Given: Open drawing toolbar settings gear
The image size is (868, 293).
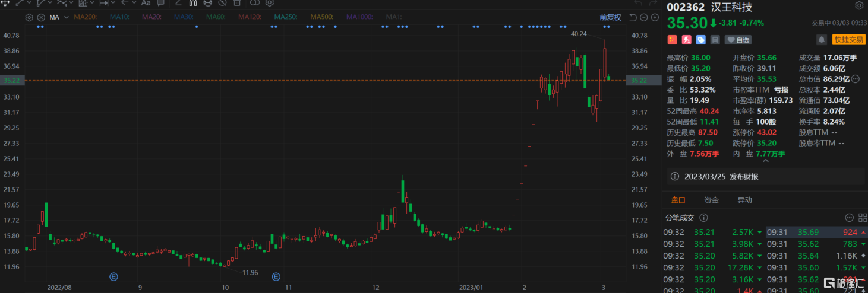Looking at the screenshot, I should [x=270, y=3].
